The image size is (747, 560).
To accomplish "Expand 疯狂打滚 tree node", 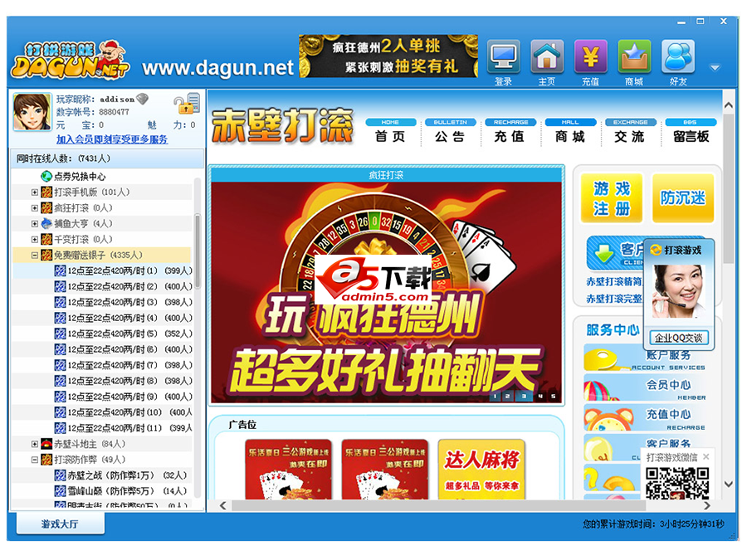I will pyautogui.click(x=34, y=208).
